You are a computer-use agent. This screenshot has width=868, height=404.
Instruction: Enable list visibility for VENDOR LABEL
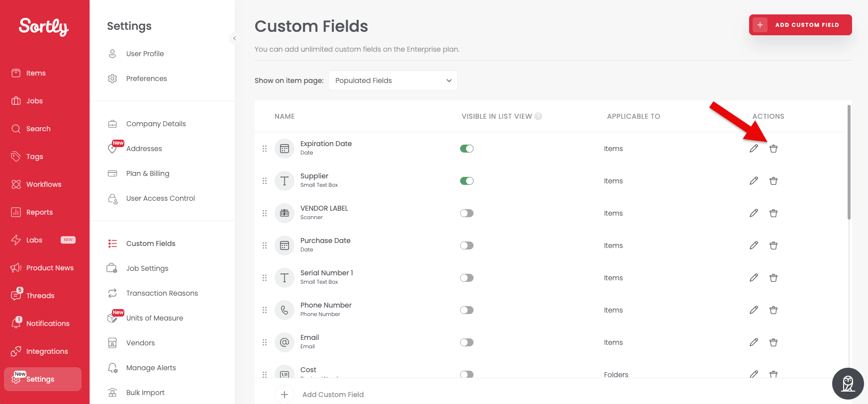point(467,213)
